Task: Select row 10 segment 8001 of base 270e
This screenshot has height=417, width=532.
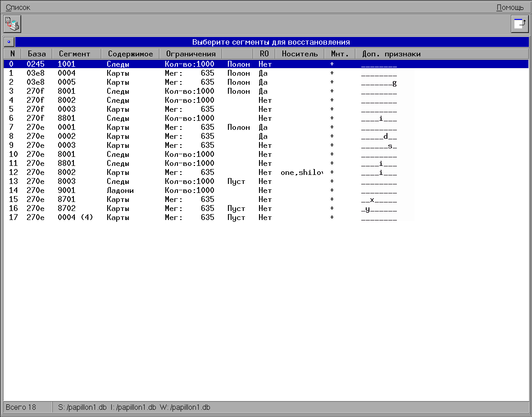Action: tap(266, 154)
